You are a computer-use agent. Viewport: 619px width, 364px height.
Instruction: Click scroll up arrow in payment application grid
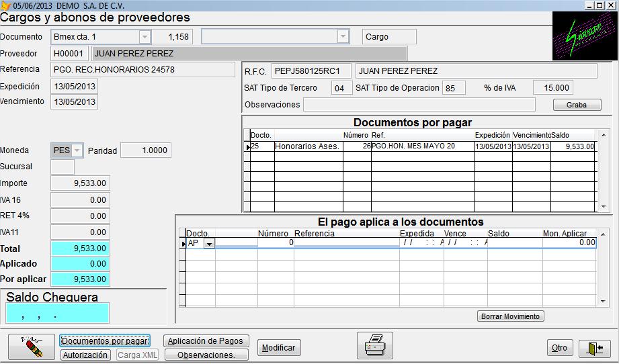click(602, 234)
